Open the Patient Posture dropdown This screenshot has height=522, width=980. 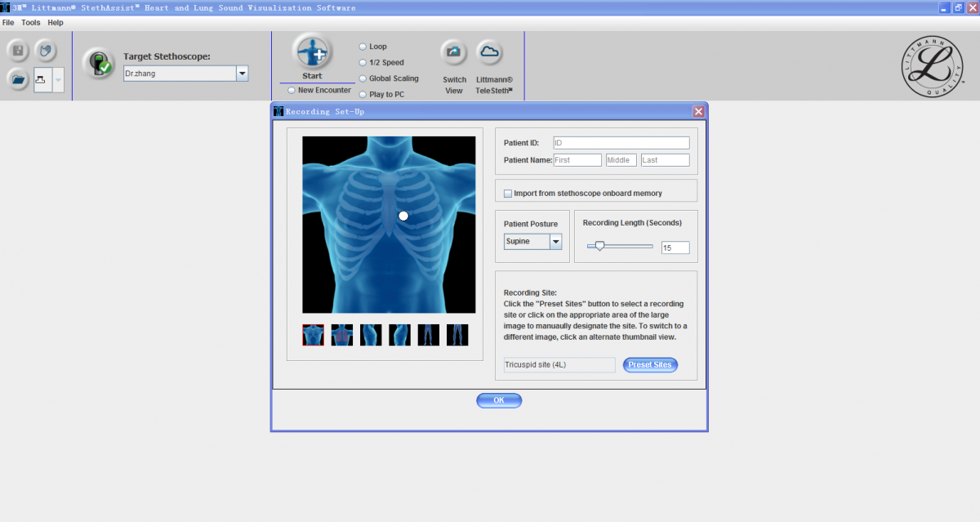click(x=555, y=242)
